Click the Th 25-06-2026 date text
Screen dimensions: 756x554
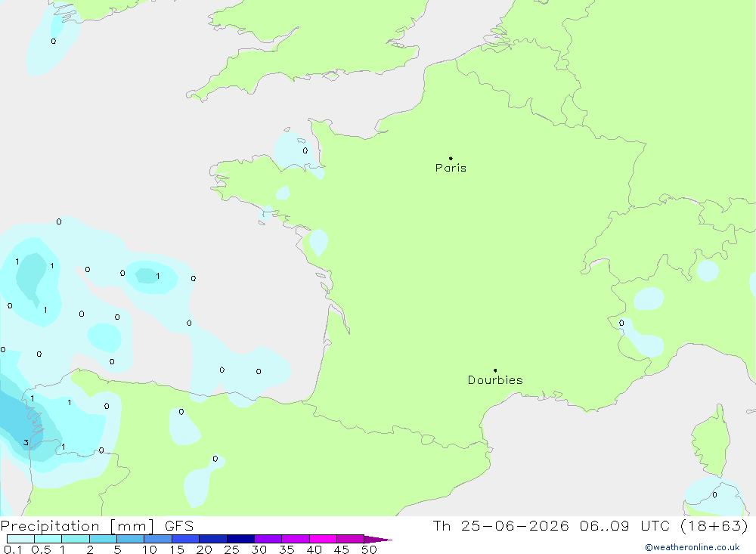[x=501, y=526]
